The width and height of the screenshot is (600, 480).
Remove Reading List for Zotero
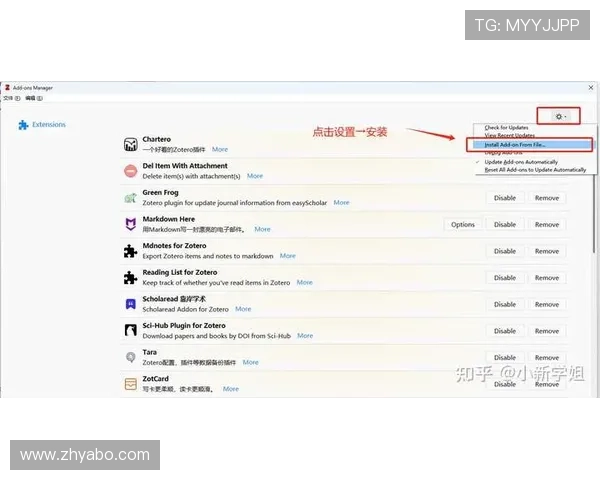[547, 278]
